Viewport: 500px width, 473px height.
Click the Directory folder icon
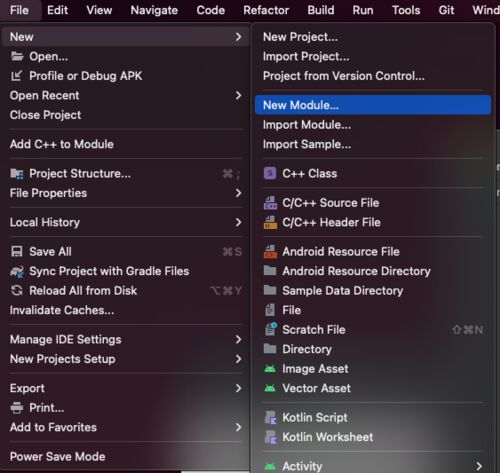click(270, 349)
